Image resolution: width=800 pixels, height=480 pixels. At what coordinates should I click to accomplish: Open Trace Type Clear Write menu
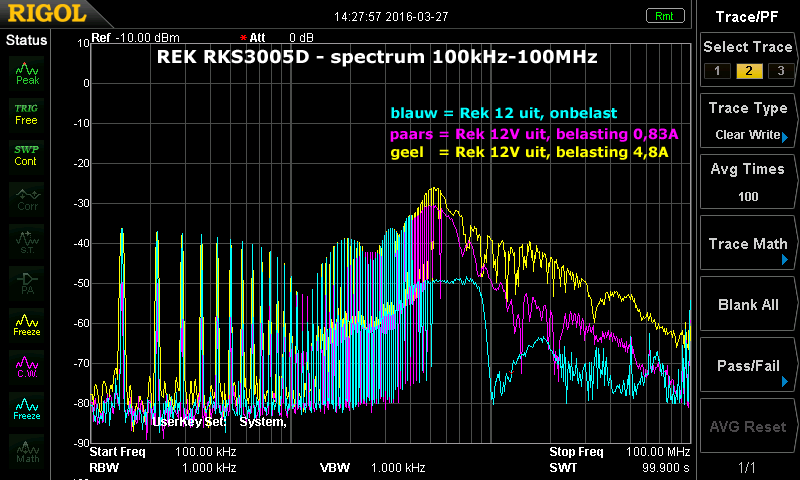747,121
